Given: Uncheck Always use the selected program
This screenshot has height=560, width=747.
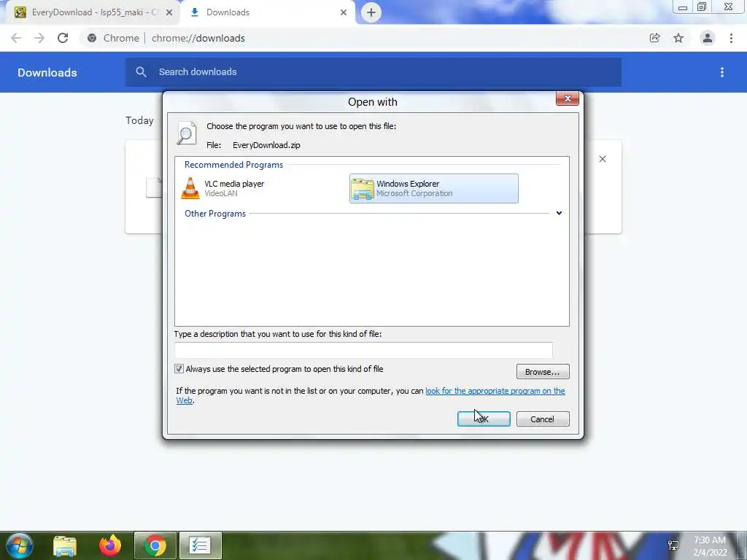Looking at the screenshot, I should tap(179, 368).
